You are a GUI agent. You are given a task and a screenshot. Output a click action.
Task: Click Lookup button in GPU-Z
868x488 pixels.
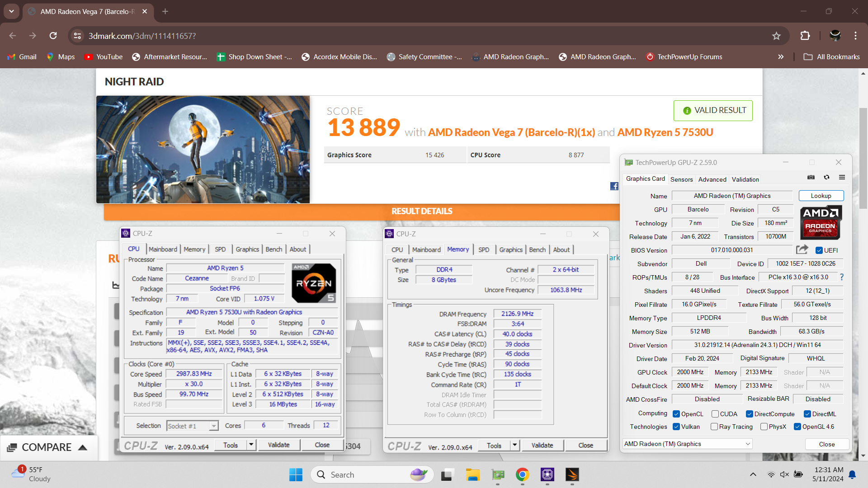click(x=821, y=196)
